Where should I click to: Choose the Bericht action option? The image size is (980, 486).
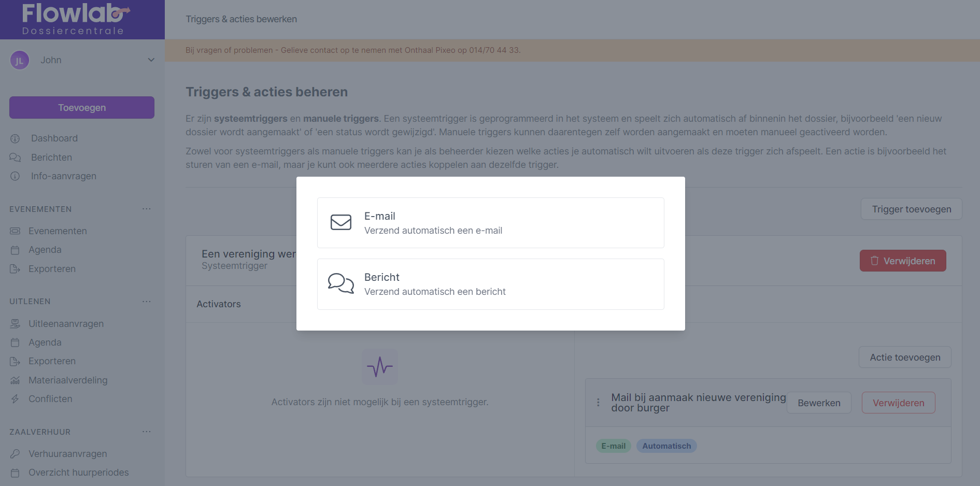[490, 284]
